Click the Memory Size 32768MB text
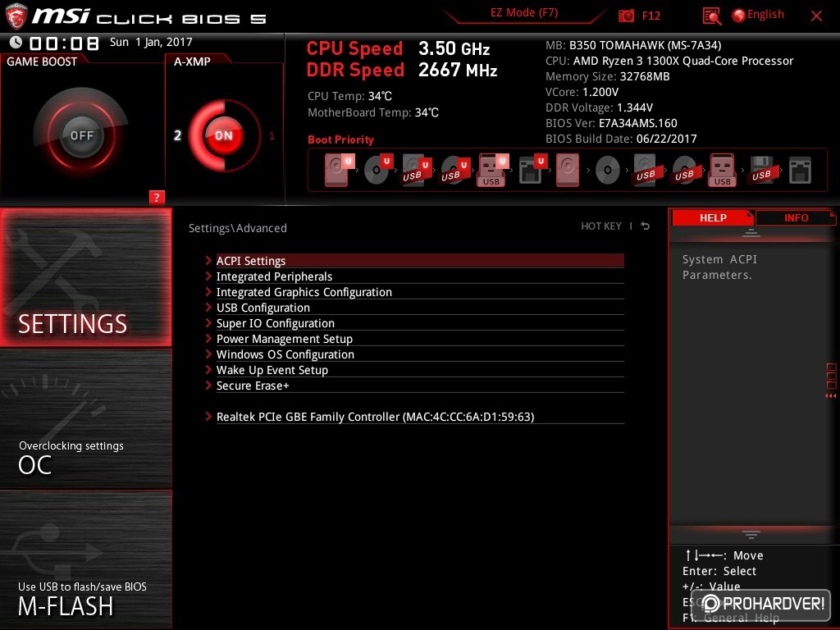The height and width of the screenshot is (630, 840). pyautogui.click(x=608, y=76)
